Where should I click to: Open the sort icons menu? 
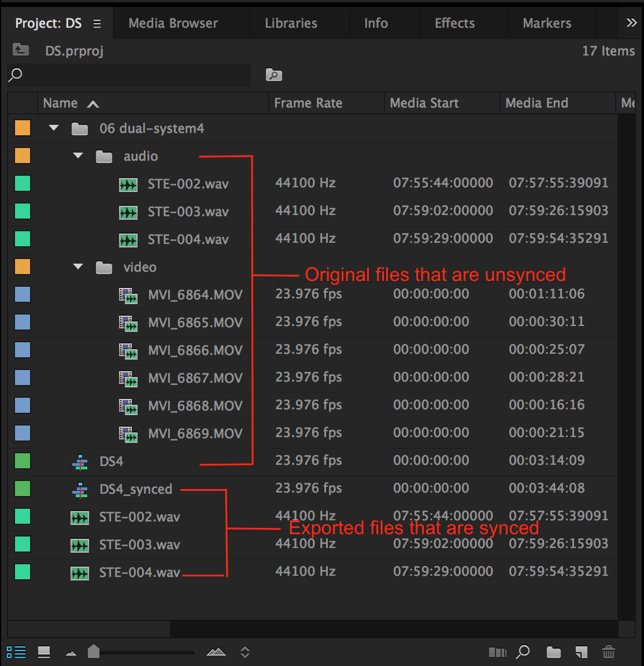tap(245, 652)
